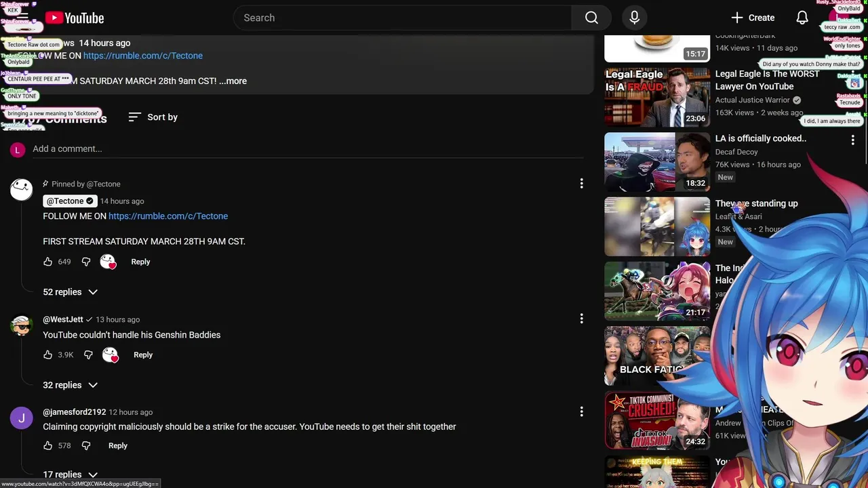The height and width of the screenshot is (488, 868).
Task: Reply to the jamesford2192 comment
Action: pos(118,445)
